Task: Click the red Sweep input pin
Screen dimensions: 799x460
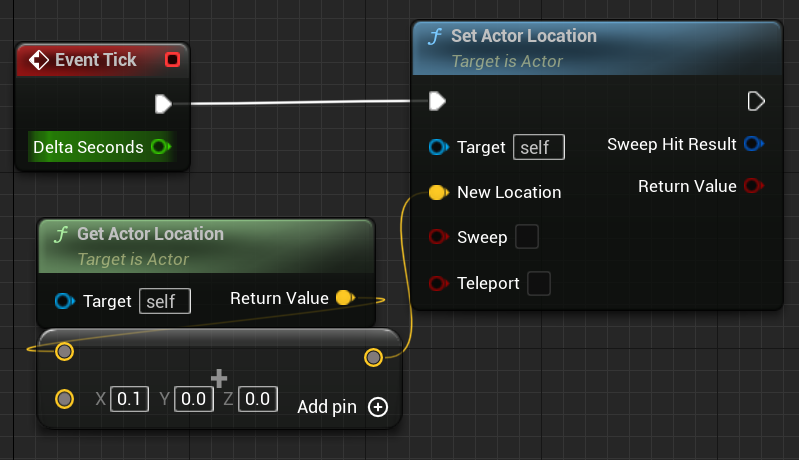Action: click(x=438, y=237)
